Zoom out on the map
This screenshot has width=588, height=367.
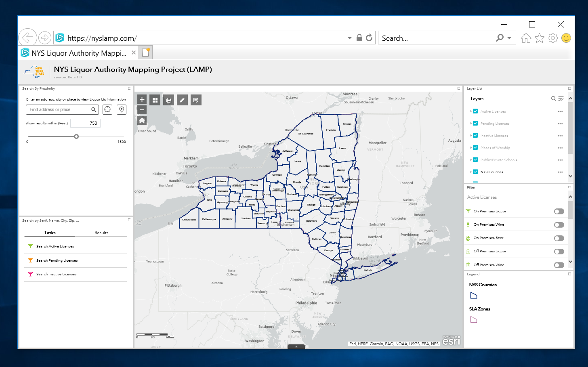pos(142,109)
